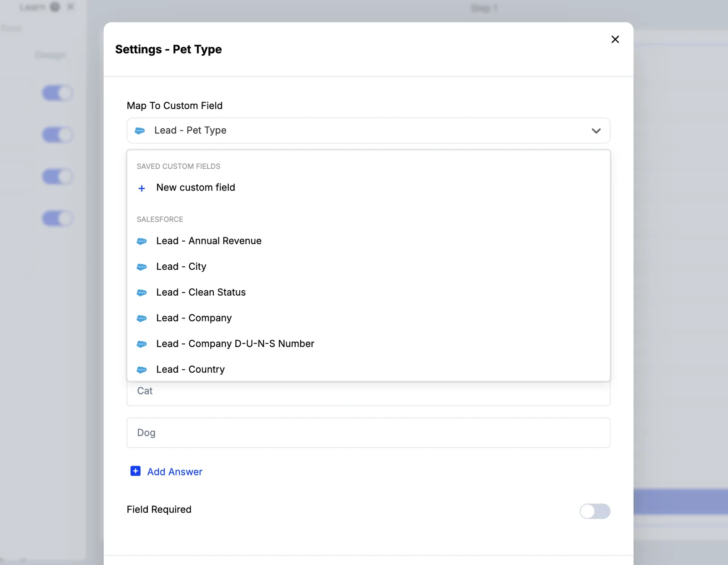Click Salesforce icon beside Lead - Clean Status
The height and width of the screenshot is (565, 728).
[x=142, y=293]
